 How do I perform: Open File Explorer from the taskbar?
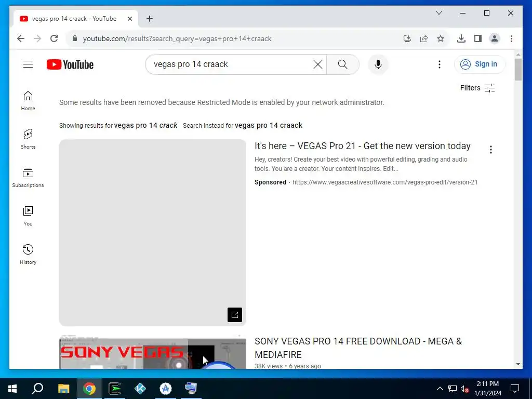coord(63,389)
